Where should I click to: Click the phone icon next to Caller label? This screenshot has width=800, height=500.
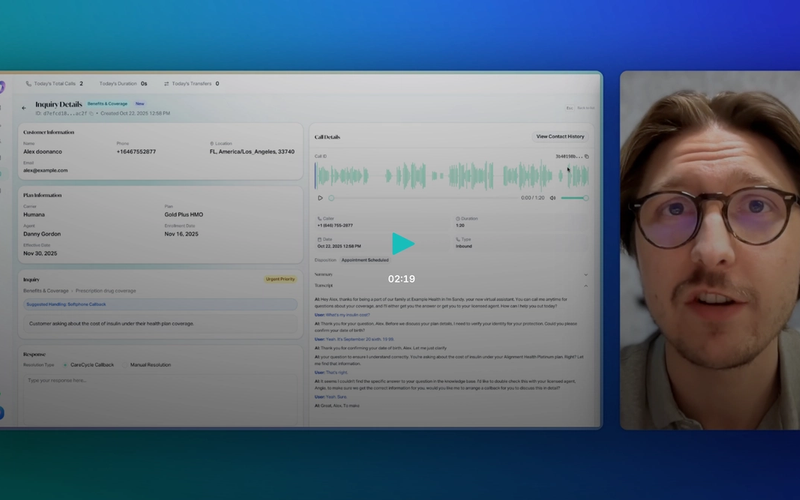319,219
